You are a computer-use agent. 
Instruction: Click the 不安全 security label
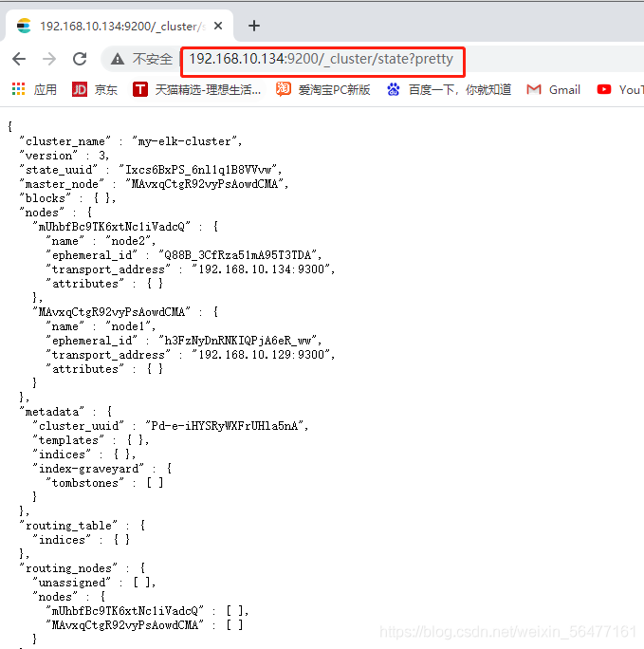[x=152, y=59]
